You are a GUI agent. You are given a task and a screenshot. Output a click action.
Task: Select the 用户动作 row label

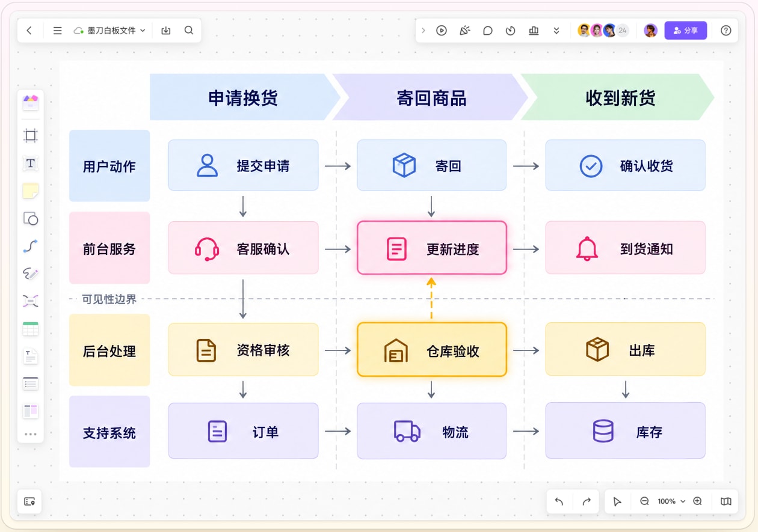109,166
